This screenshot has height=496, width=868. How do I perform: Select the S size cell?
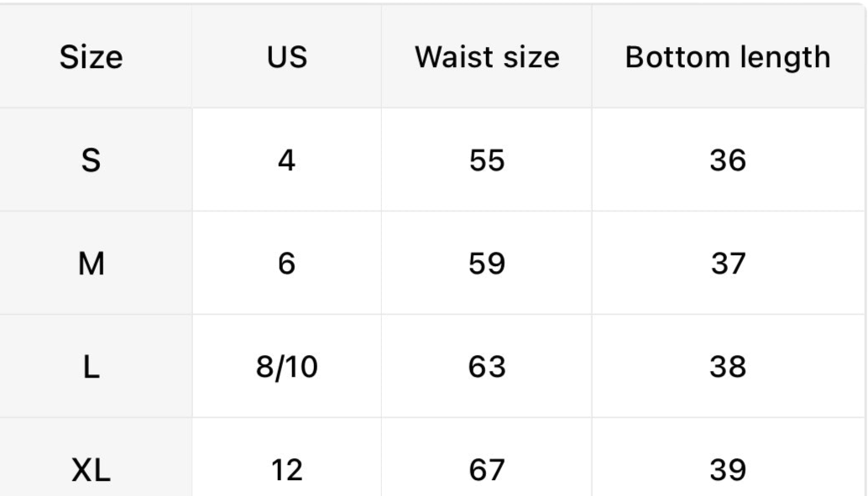click(91, 160)
